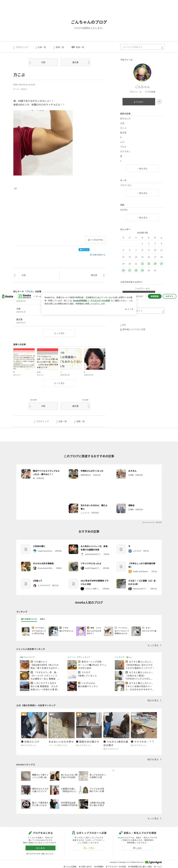Open 画像一覧 in the top navigation
Screen dimensions: 178x868
(59, 47)
